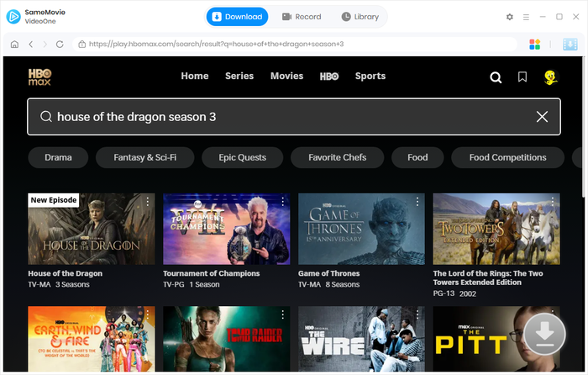588x375 pixels.
Task: Open Two Towers more options dots
Action: (x=553, y=202)
